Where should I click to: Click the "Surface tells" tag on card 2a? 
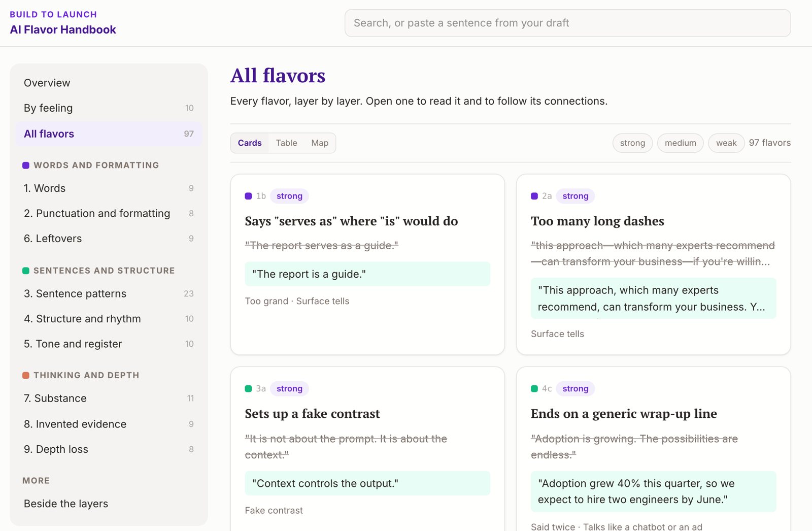[x=557, y=334]
